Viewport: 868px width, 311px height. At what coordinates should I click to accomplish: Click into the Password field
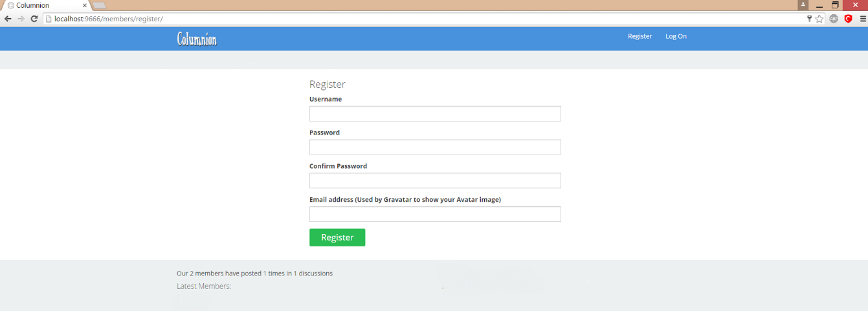[435, 147]
